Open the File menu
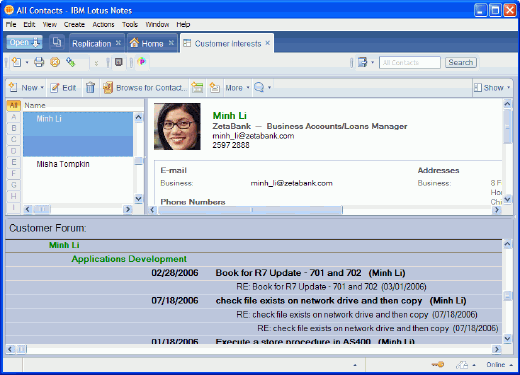The height and width of the screenshot is (375, 520). click(11, 24)
